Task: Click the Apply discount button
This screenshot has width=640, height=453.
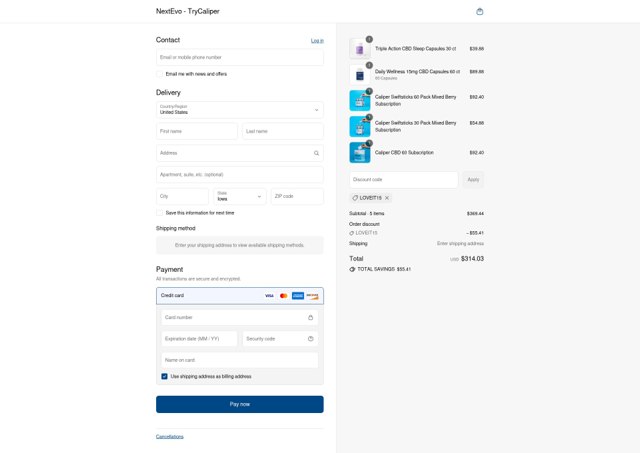Action: pos(473,180)
